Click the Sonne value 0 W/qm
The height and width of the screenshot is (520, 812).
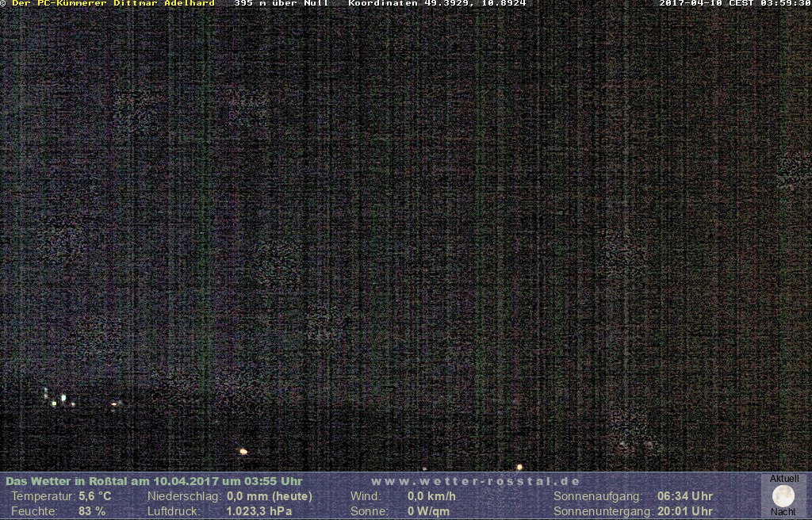coord(428,511)
